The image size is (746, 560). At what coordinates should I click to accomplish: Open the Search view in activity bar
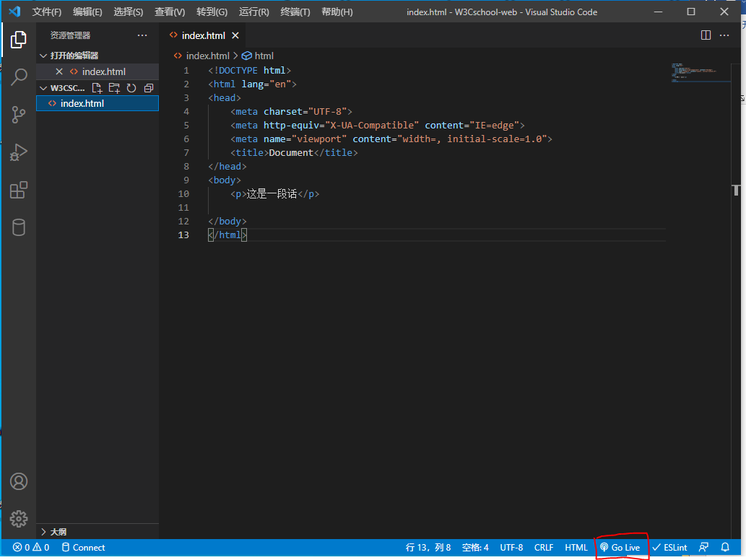[x=19, y=76]
